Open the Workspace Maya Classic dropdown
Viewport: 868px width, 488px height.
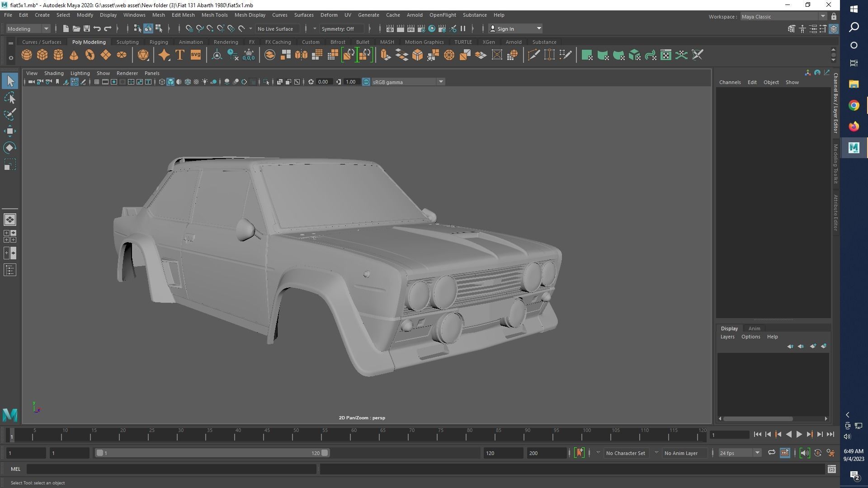[783, 17]
